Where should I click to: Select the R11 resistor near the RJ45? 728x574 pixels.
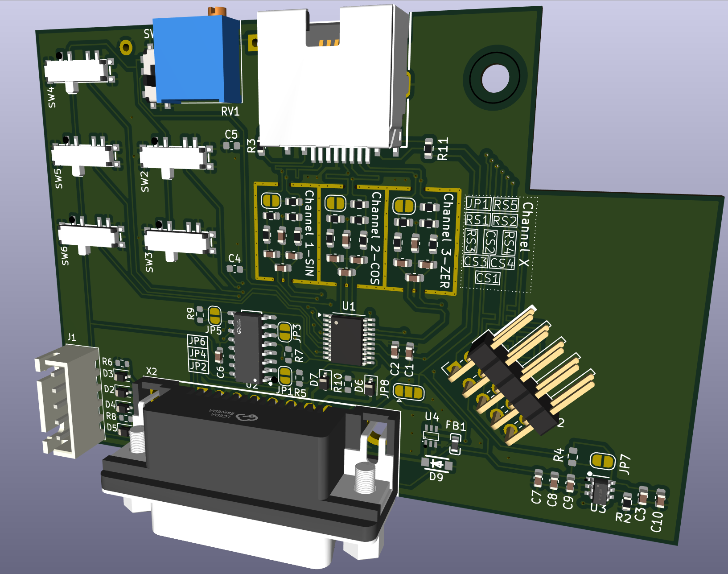coord(428,149)
